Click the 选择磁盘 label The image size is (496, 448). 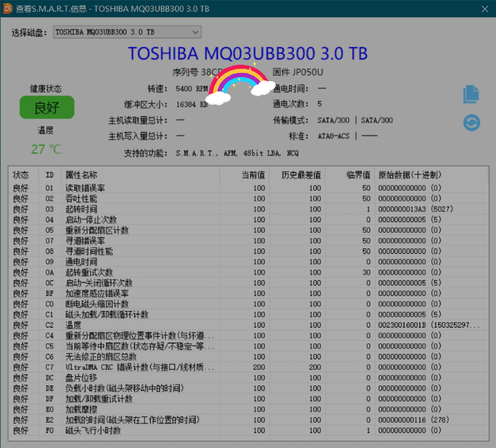coord(29,32)
